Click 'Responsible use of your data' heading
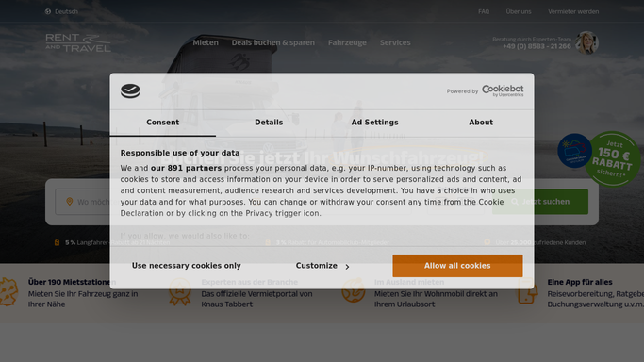Screen dimensions: 644x362 click(x=180, y=153)
